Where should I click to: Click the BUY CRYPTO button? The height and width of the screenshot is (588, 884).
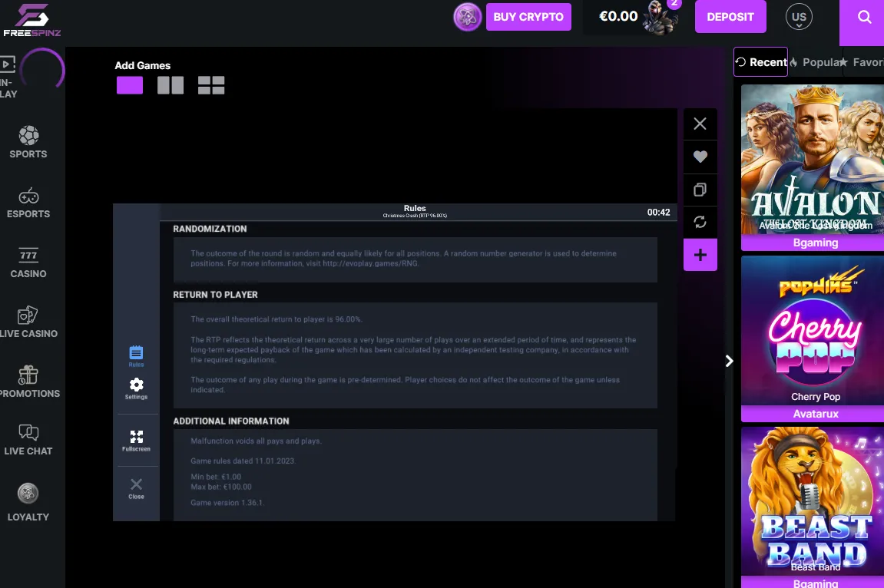tap(528, 17)
